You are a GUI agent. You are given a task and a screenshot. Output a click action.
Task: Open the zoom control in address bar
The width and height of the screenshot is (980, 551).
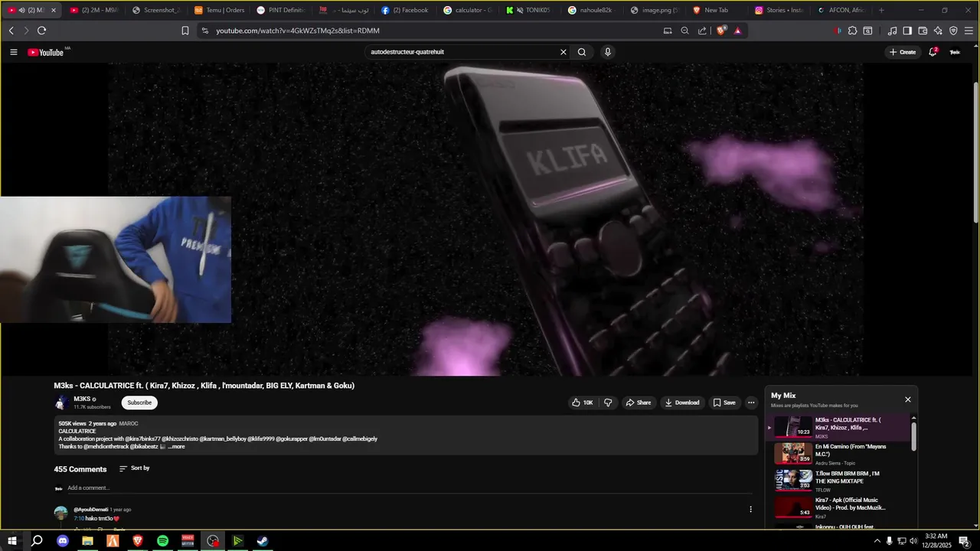(x=685, y=31)
